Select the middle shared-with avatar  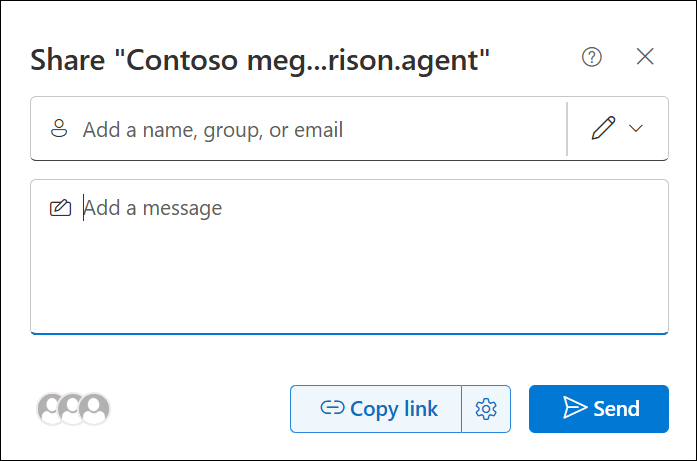[72, 409]
